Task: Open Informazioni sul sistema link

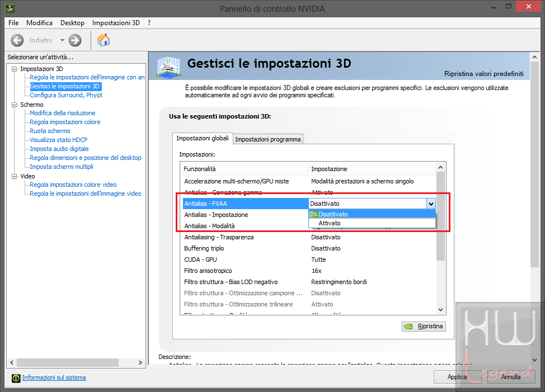Action: pos(54,378)
